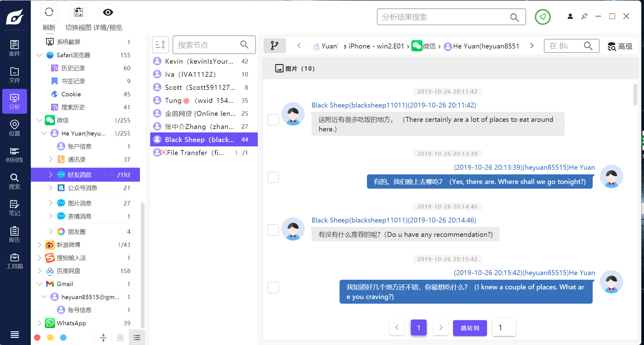Screen dimensions: 644x345
Task: Collapse the Safari浏览器 tree node
Action: (39, 55)
